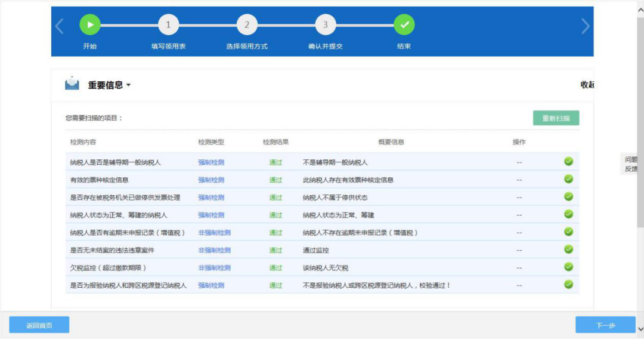Collapse the panel with 收起
The width and height of the screenshot is (644, 339).
click(x=587, y=85)
